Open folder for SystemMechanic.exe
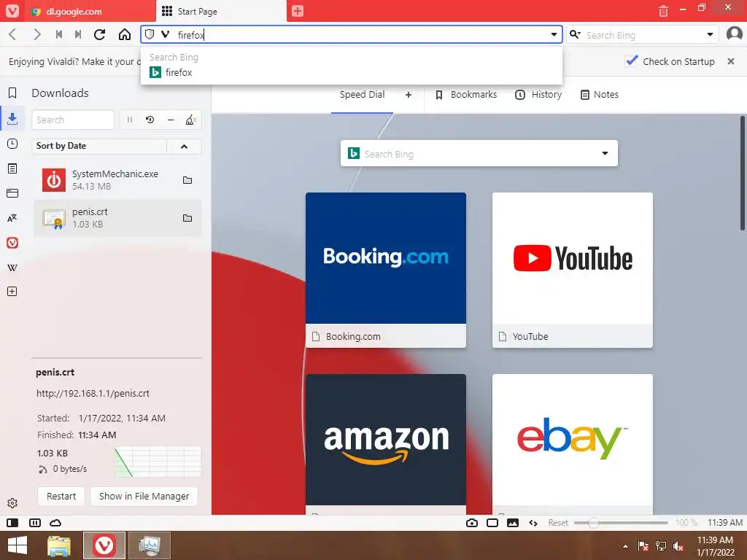The width and height of the screenshot is (747, 560). pos(187,180)
